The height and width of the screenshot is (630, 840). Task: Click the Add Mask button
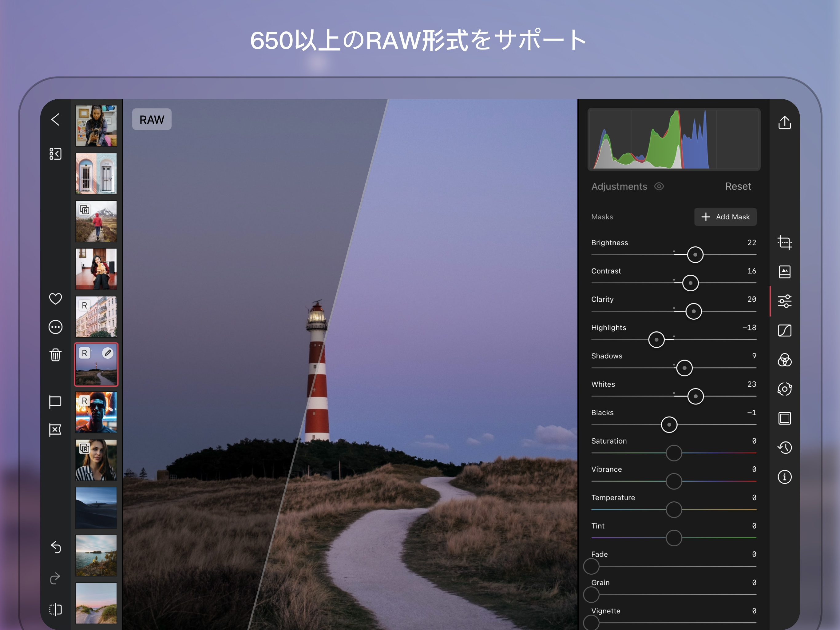725,217
